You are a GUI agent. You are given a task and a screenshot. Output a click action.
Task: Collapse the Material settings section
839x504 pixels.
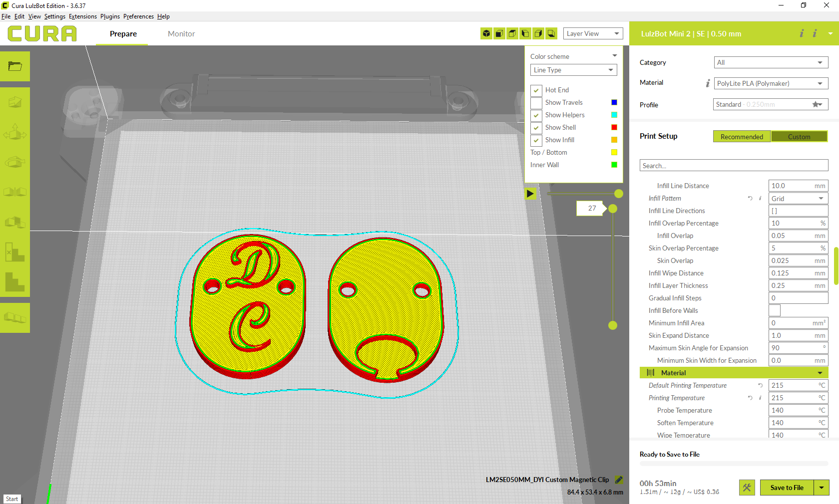(x=820, y=372)
